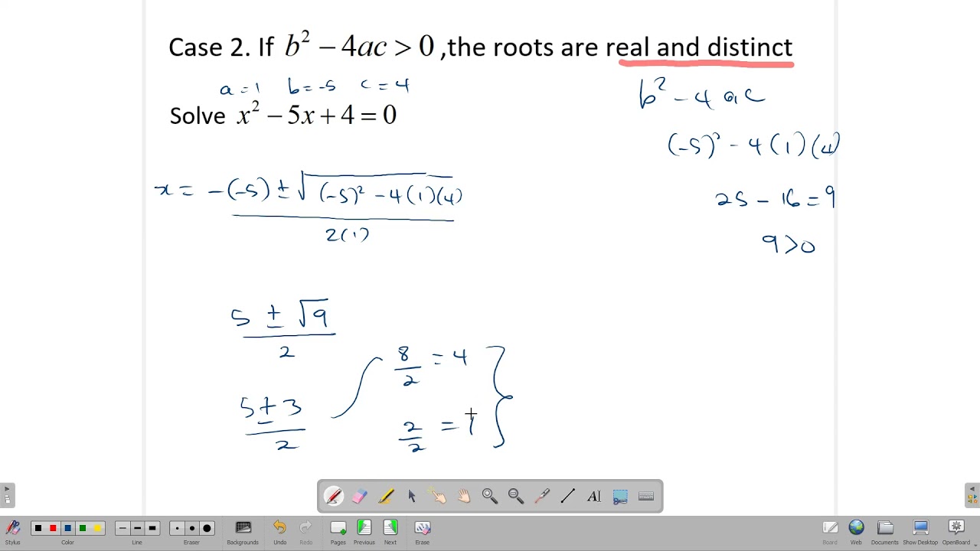Screen dimensions: 980x551
Task: Set thick line width
Action: click(x=152, y=528)
